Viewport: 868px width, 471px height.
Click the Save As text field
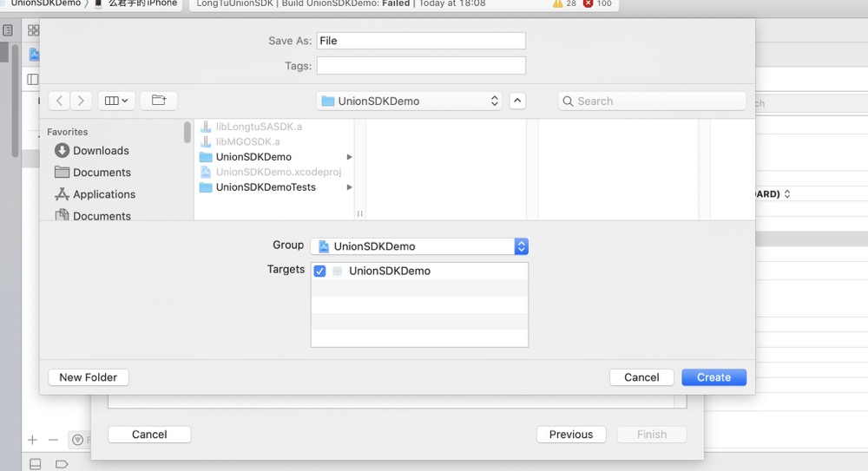click(x=421, y=41)
